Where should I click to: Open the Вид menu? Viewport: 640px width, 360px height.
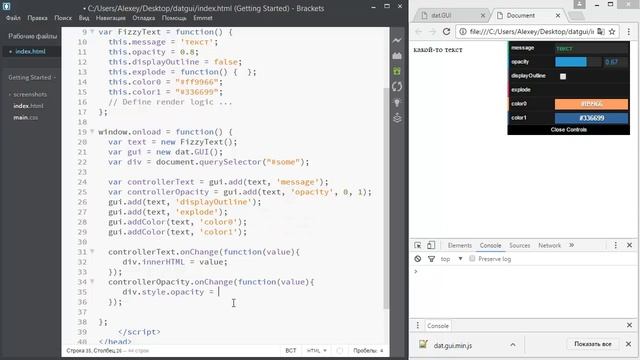[84, 18]
